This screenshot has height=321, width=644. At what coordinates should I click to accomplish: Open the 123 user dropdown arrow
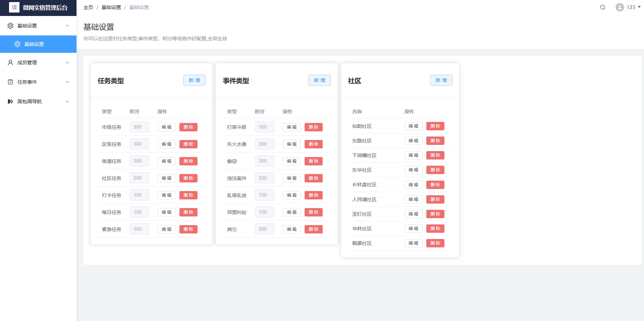point(639,7)
